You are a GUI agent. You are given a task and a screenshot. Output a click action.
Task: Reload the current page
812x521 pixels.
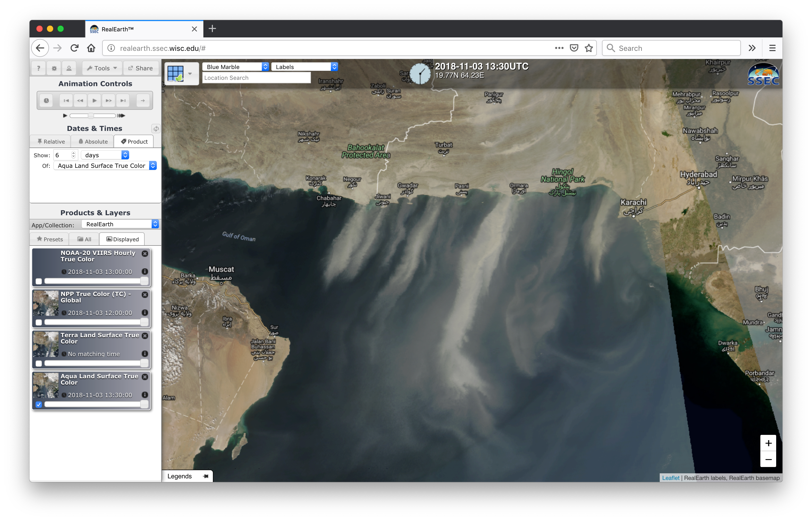[75, 48]
